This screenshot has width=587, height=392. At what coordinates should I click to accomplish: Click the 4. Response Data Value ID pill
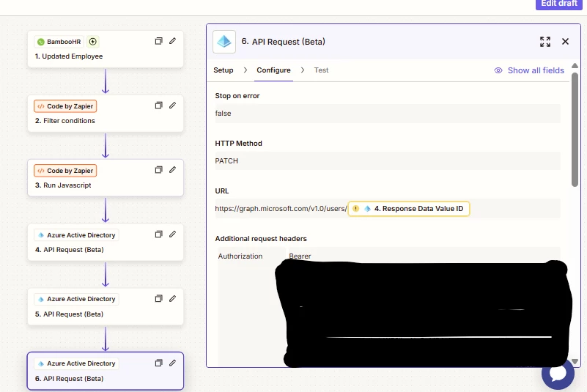point(409,209)
